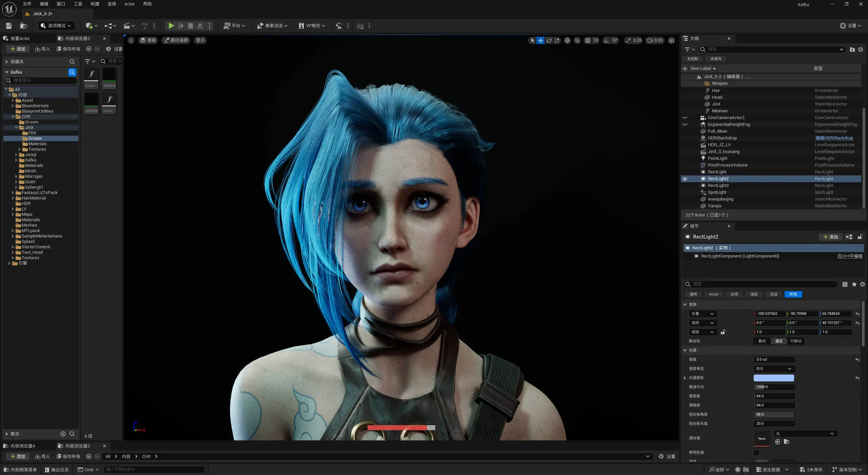The height and width of the screenshot is (475, 868).
Task: Open the 平台 platforms dropdown
Action: [234, 26]
